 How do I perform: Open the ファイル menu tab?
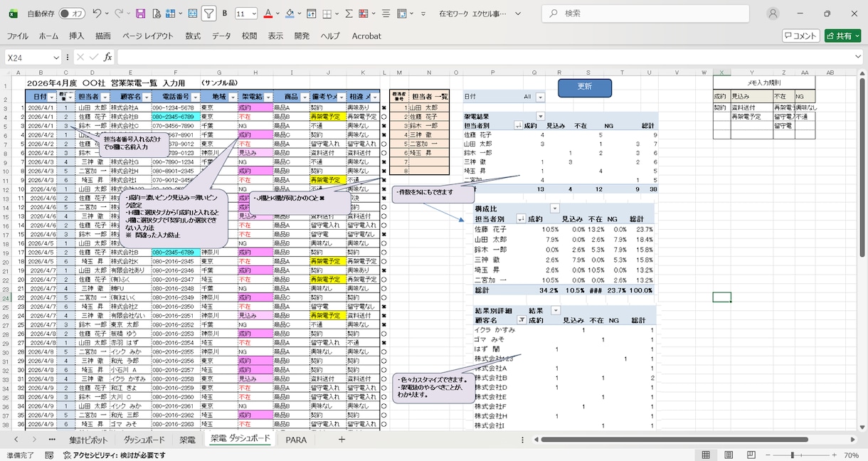click(18, 36)
